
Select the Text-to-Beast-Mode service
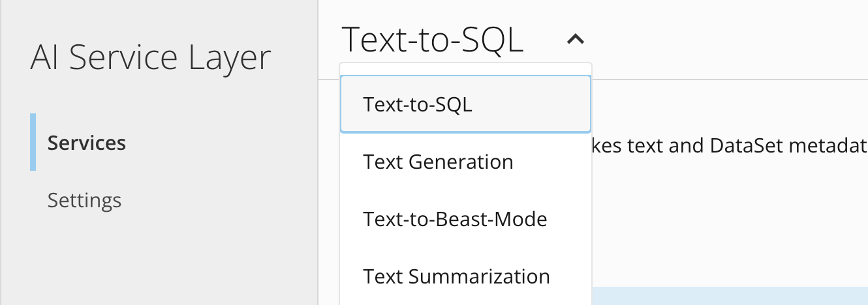point(455,219)
